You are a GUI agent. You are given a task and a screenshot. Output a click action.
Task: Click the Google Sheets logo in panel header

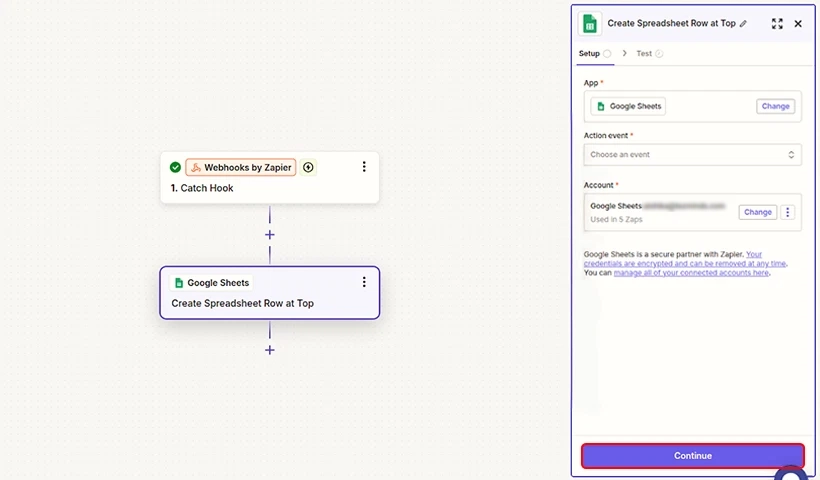click(x=590, y=24)
